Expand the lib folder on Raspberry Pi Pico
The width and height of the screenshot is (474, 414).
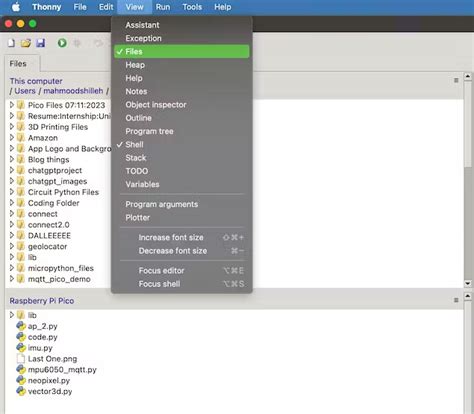coord(12,315)
